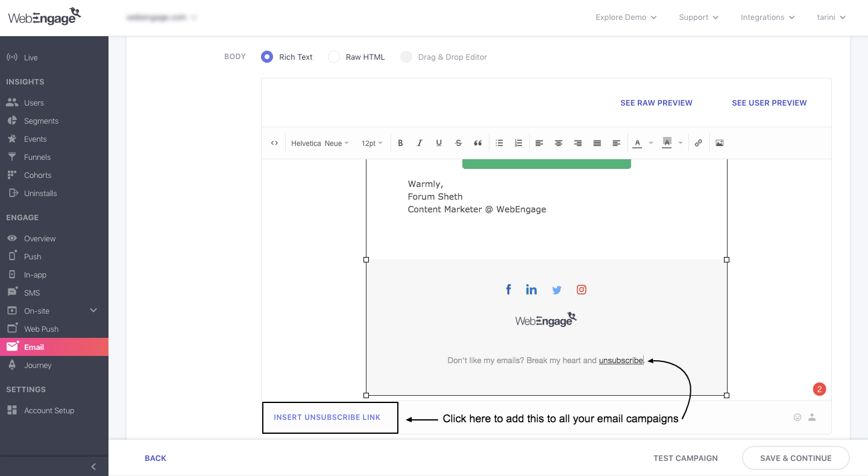Click TEST CAMPAIGN button
The image size is (868, 476).
point(685,458)
